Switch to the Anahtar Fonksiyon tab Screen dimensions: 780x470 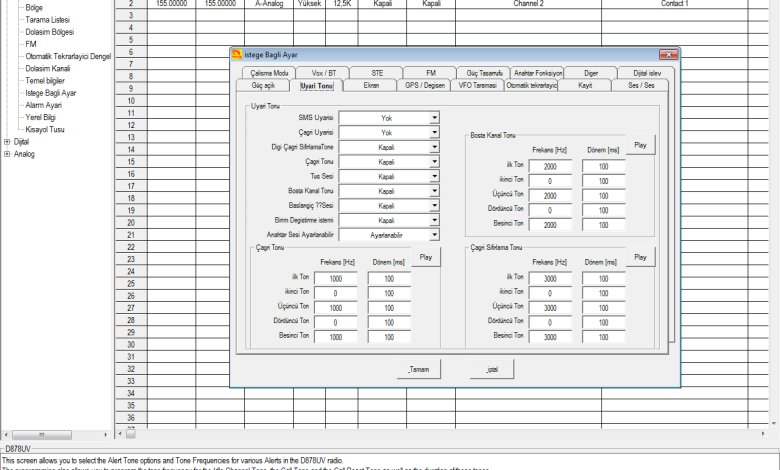[538, 73]
